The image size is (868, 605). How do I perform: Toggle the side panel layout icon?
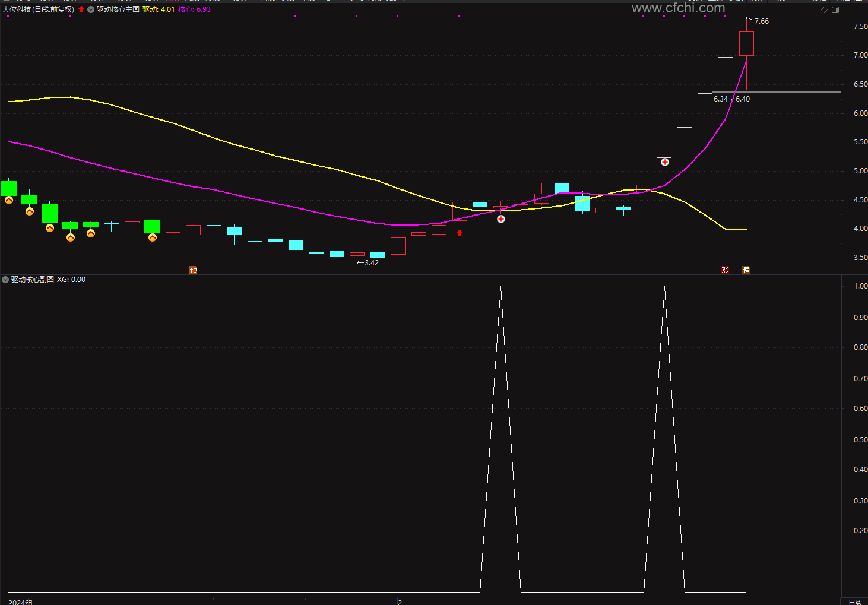click(x=835, y=9)
